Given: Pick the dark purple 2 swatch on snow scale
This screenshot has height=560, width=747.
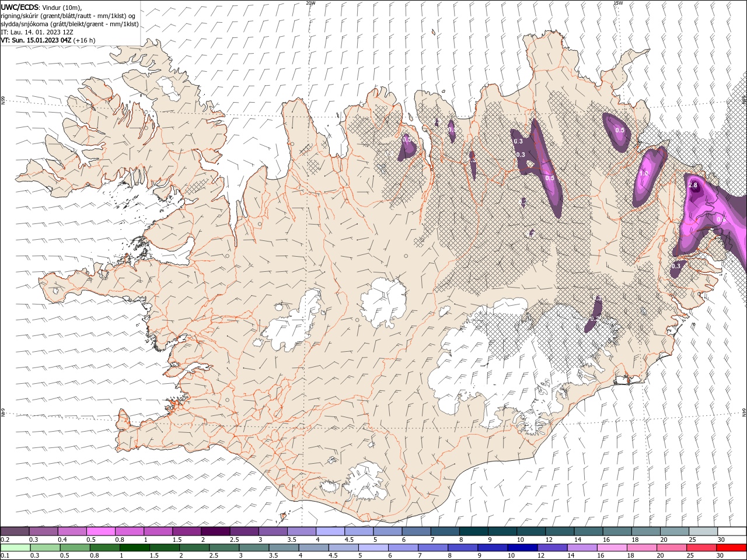Looking at the screenshot, I should 215,531.
